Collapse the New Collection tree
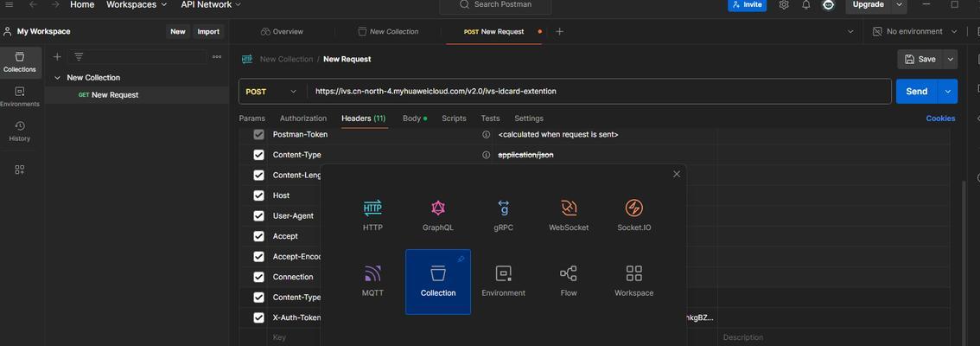This screenshot has width=980, height=346. pos(58,78)
